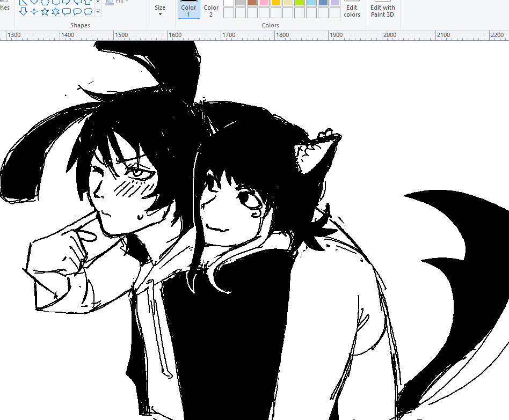Select the right arrow shape
The image size is (509, 420).
(66, 2)
